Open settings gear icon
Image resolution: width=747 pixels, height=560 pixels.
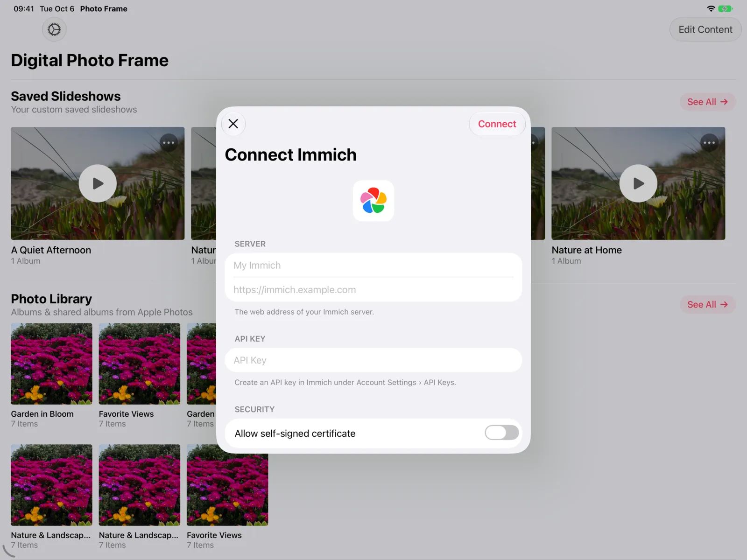pos(54,29)
